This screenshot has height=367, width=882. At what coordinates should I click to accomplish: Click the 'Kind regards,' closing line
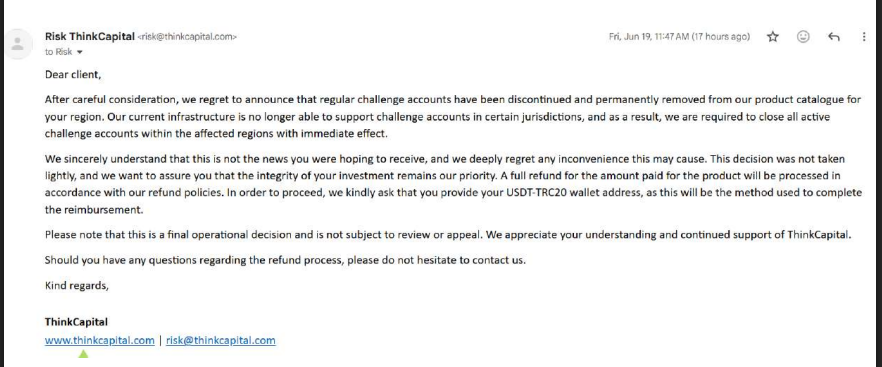76,285
